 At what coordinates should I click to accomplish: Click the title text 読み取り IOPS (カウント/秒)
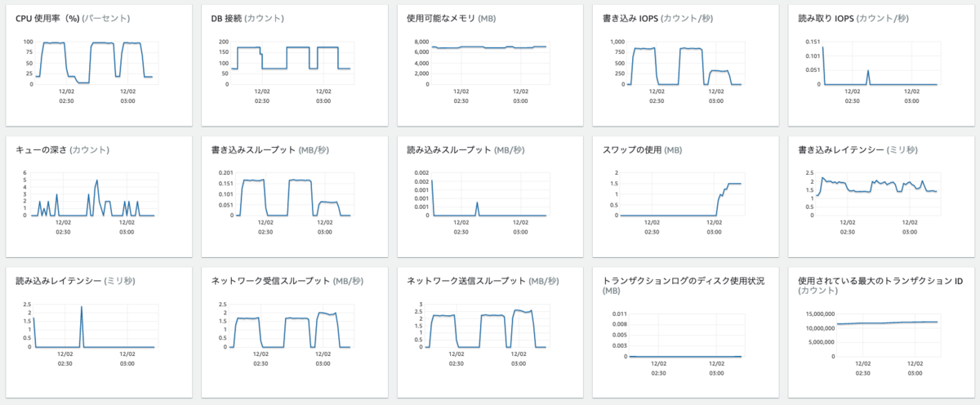pos(853,17)
